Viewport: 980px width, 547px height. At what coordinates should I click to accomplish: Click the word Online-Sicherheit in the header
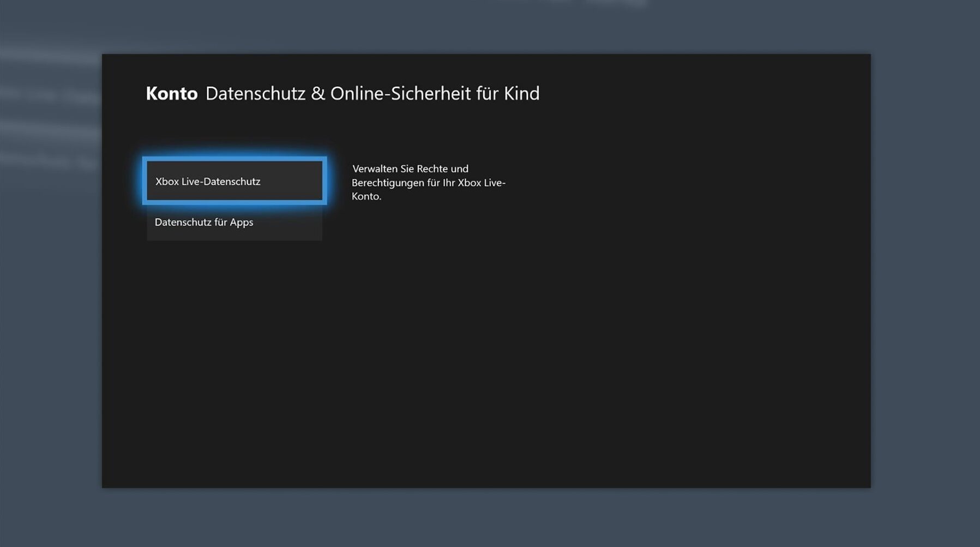(x=400, y=94)
